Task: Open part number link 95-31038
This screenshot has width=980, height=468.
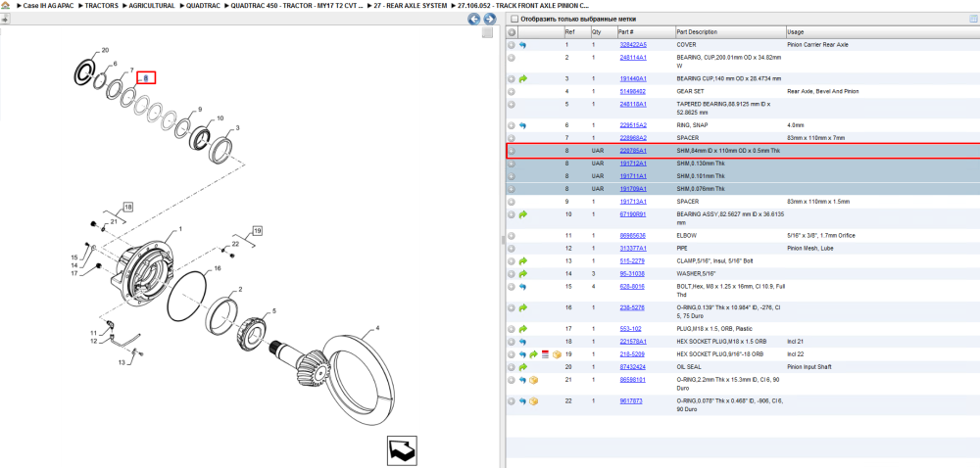Action: click(x=632, y=274)
